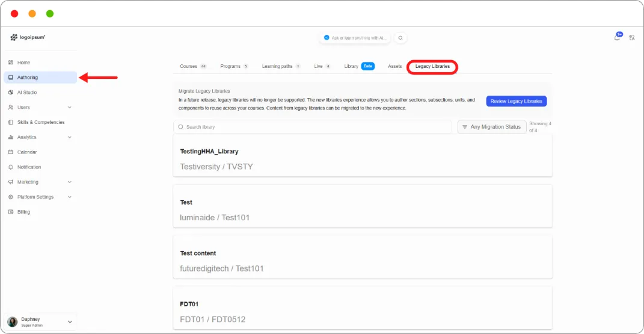Switch to the Library Beta tab
The width and height of the screenshot is (644, 334).
click(x=359, y=66)
